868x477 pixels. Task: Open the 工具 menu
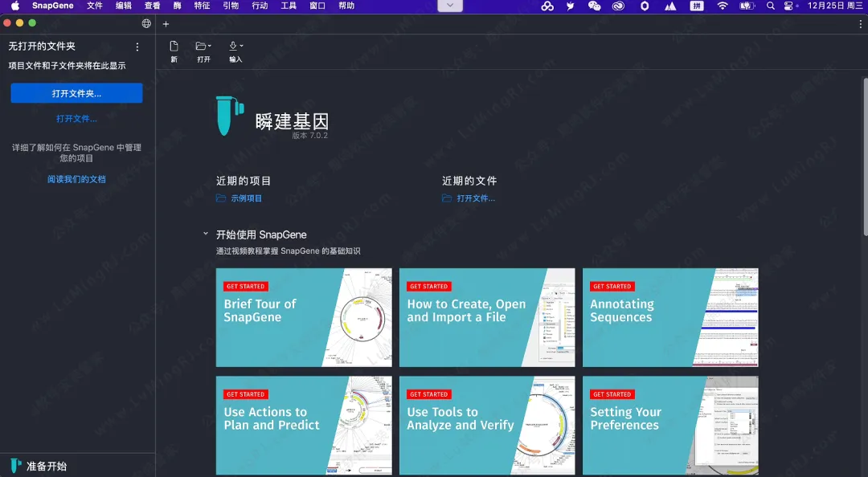289,6
